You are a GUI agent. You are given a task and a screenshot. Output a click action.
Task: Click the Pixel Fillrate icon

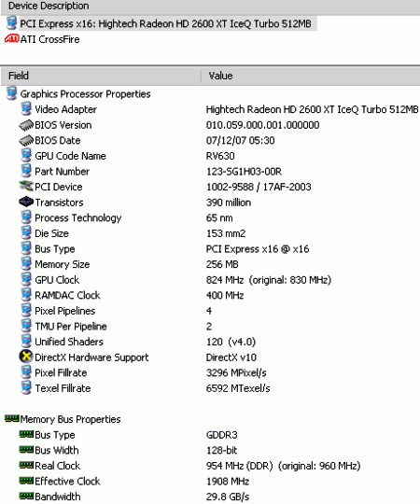(x=26, y=372)
